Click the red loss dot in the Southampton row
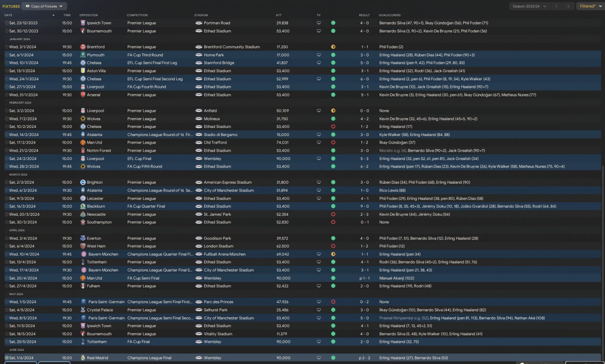This screenshot has height=364, width=605. click(333, 222)
